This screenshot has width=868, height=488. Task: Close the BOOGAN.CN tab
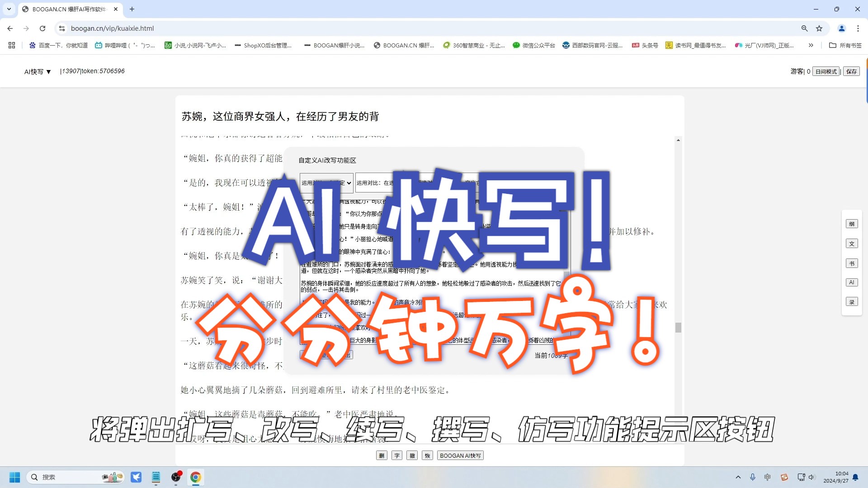tap(116, 9)
